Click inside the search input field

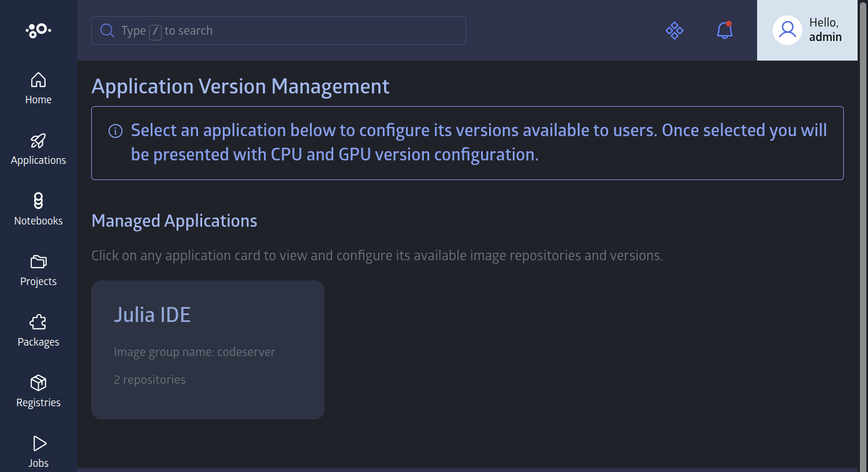click(277, 30)
